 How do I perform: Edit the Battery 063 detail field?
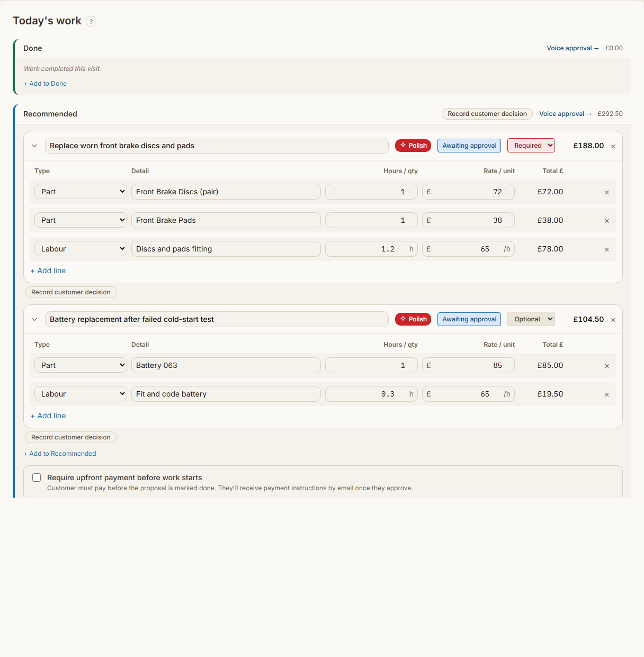coord(226,365)
